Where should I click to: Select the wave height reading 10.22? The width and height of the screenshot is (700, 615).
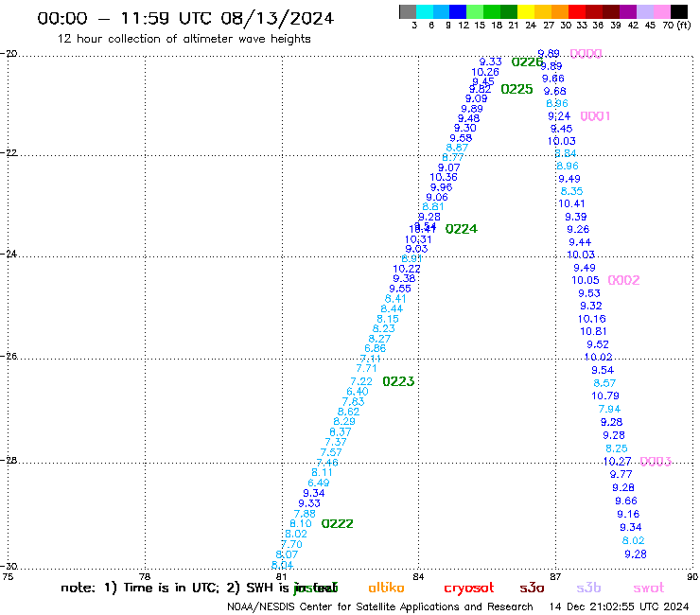click(406, 269)
